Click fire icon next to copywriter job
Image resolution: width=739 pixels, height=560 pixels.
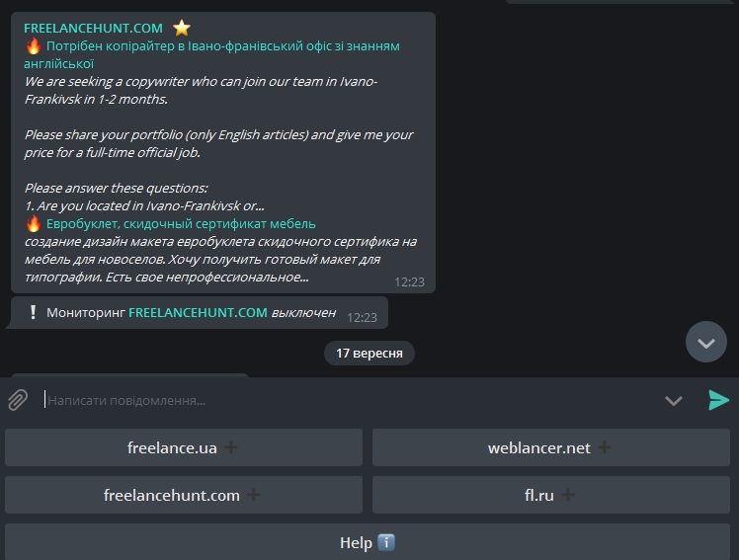34,45
